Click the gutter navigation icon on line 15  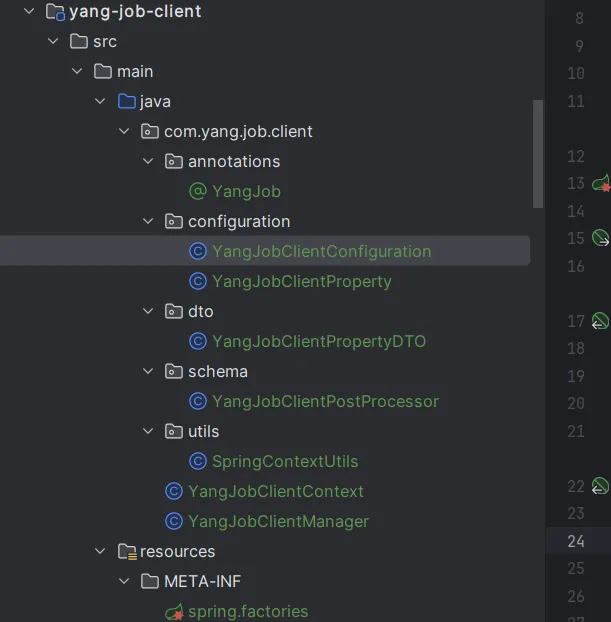pos(601,238)
